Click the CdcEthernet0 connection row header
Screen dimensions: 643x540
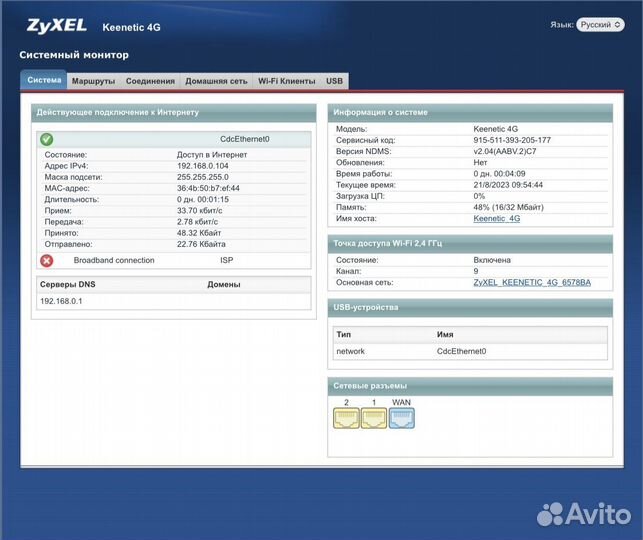click(244, 139)
